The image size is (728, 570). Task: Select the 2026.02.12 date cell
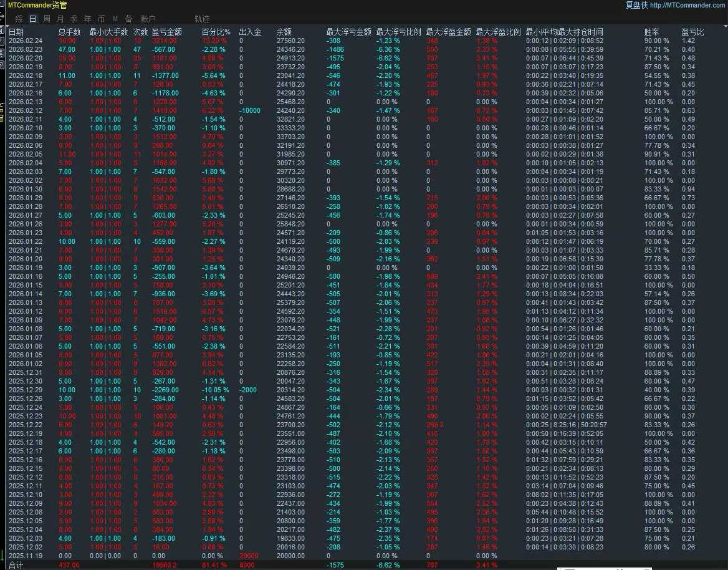(25, 110)
